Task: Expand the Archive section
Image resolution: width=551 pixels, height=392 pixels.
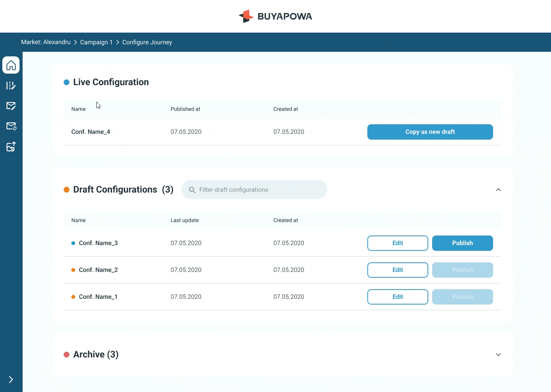Action: [498, 354]
